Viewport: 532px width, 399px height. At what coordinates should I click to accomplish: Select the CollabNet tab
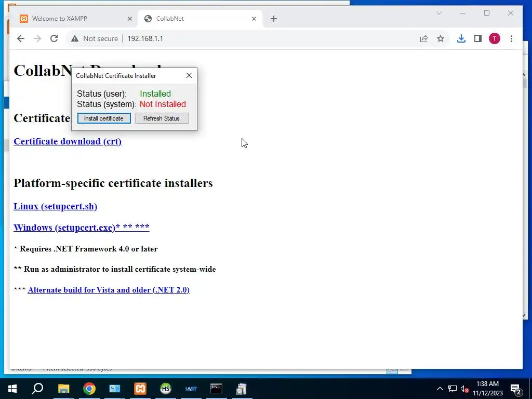[200, 19]
